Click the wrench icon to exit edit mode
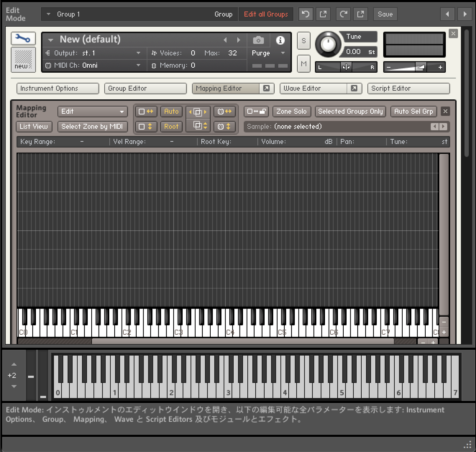476x452 pixels. [23, 39]
